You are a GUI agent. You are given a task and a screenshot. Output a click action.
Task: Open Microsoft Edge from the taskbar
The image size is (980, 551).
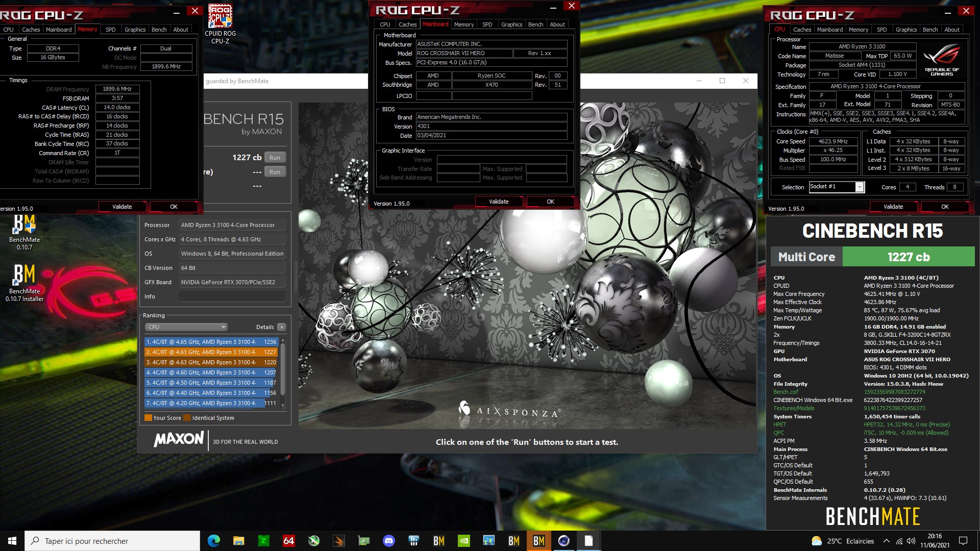[x=213, y=541]
